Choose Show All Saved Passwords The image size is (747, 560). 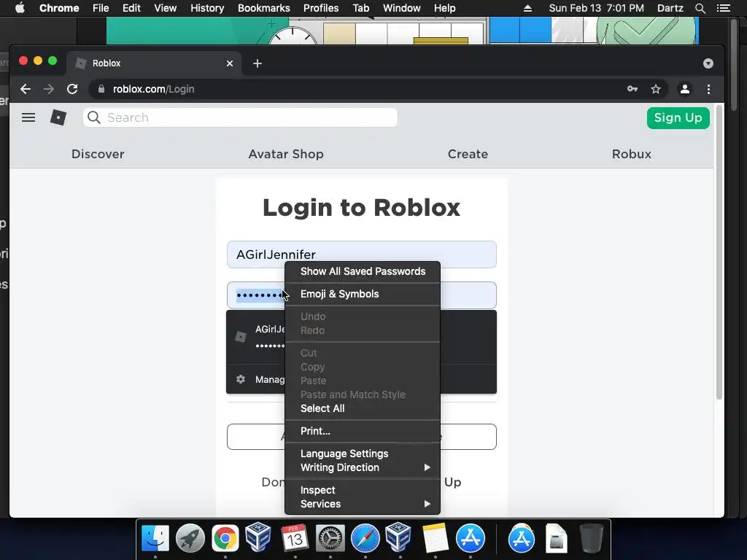pyautogui.click(x=363, y=271)
